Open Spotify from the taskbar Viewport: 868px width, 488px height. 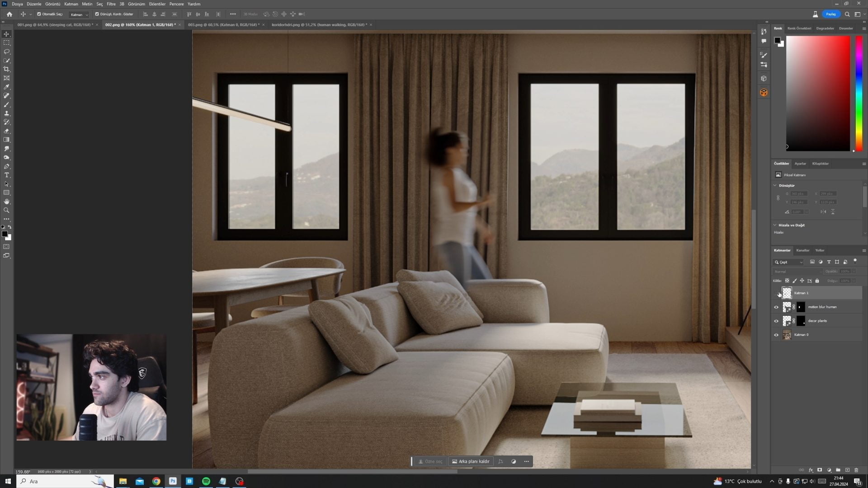pos(206,481)
